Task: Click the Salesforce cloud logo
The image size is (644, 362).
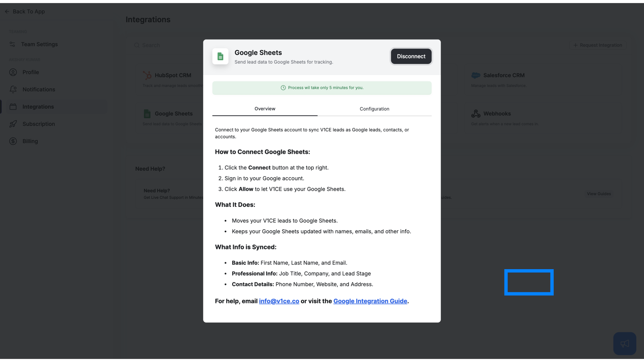Action: (x=476, y=75)
